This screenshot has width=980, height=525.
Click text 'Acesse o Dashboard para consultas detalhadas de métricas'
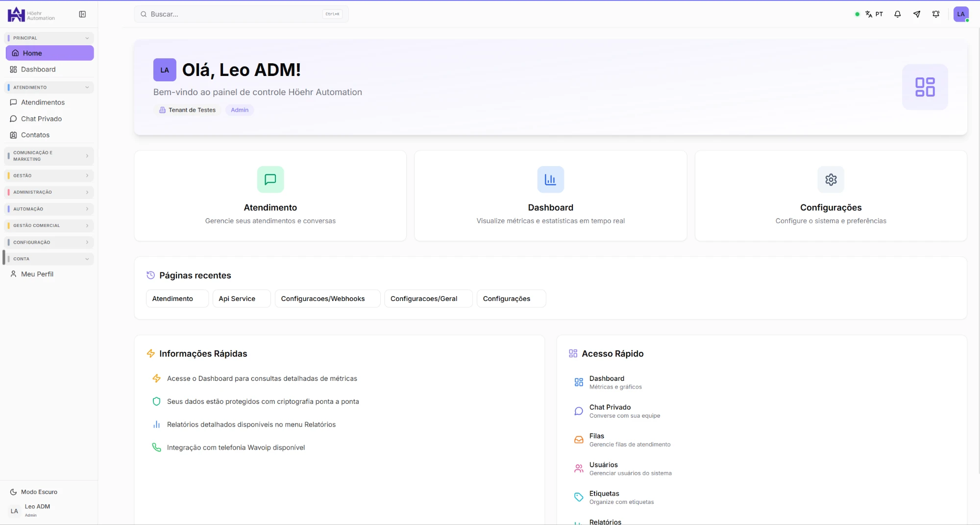262,378
